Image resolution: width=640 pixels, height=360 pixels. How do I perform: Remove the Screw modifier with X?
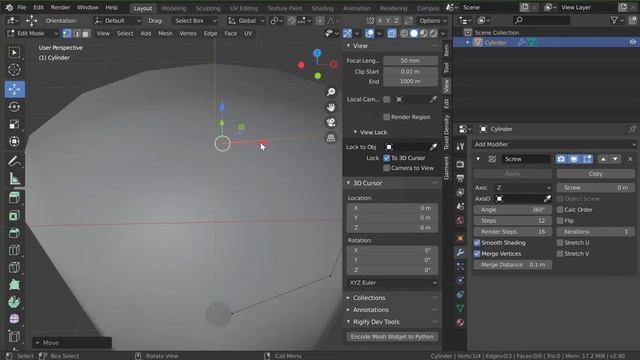pos(630,159)
